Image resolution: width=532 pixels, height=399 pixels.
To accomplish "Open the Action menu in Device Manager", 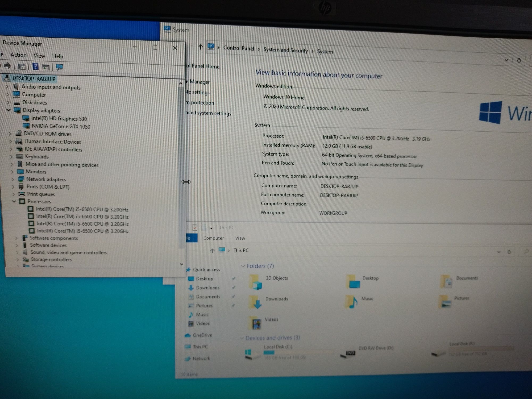I will tap(18, 55).
